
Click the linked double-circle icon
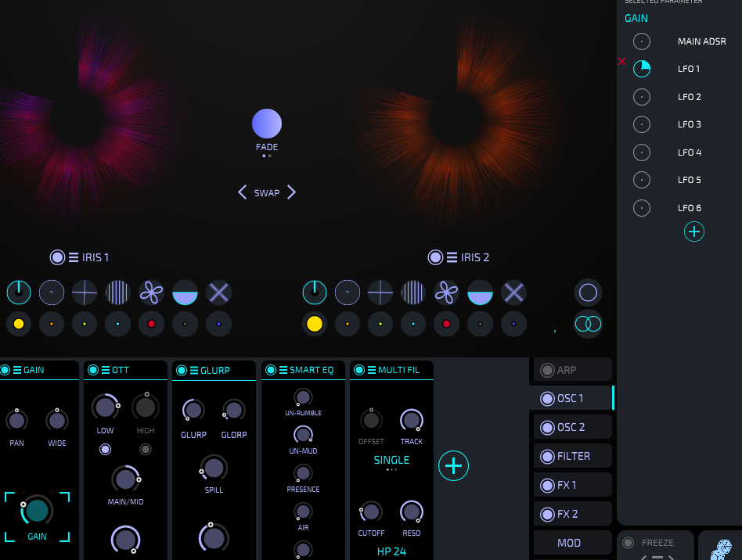(x=589, y=324)
